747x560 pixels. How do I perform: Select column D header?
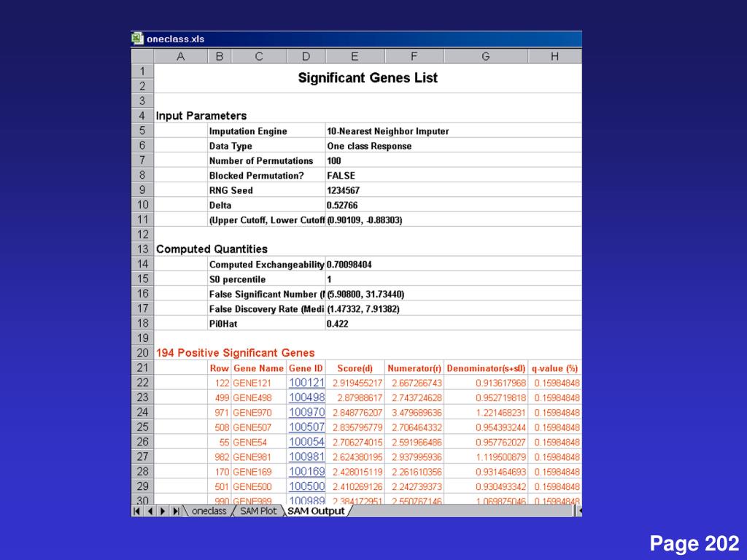tap(306, 56)
